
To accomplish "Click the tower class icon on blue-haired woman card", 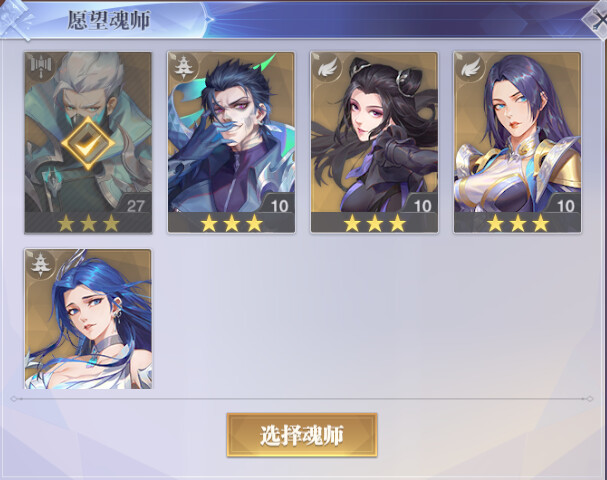I will (x=40, y=264).
